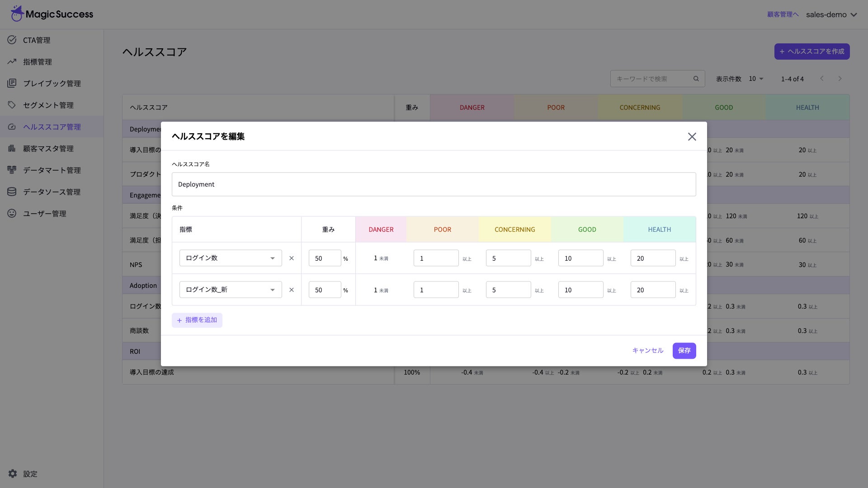Select the ヘルススコア管理 menu item

click(52, 127)
